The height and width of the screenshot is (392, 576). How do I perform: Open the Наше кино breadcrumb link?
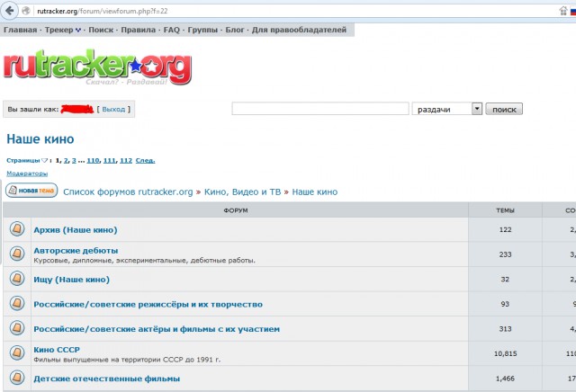315,192
